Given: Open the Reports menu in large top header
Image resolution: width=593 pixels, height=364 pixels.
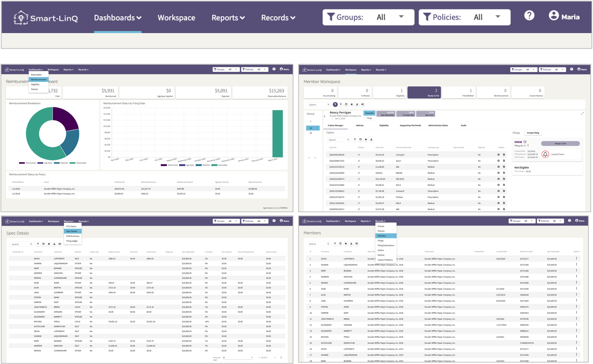Looking at the screenshot, I should point(228,18).
